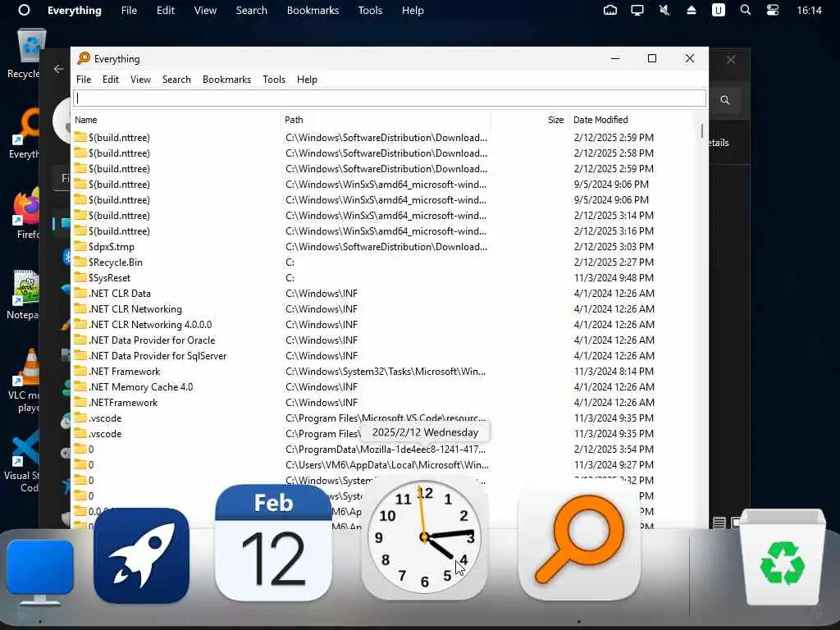Open Bookmarks in the top system menu bar
The width and height of the screenshot is (840, 630).
[x=313, y=10]
